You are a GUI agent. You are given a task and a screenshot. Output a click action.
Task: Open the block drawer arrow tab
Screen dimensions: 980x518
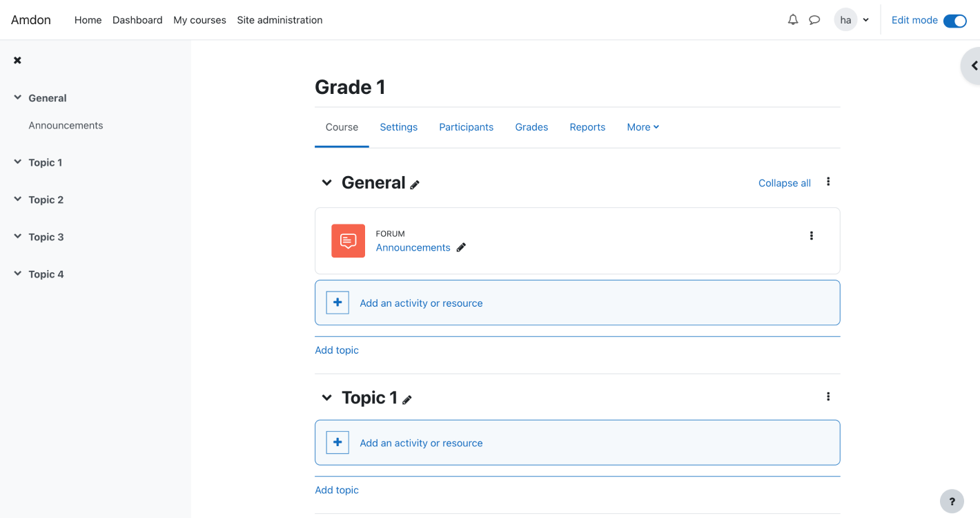(972, 66)
